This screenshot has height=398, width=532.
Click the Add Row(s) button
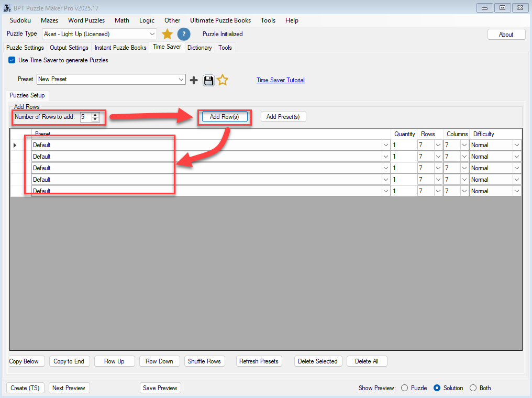click(x=224, y=117)
